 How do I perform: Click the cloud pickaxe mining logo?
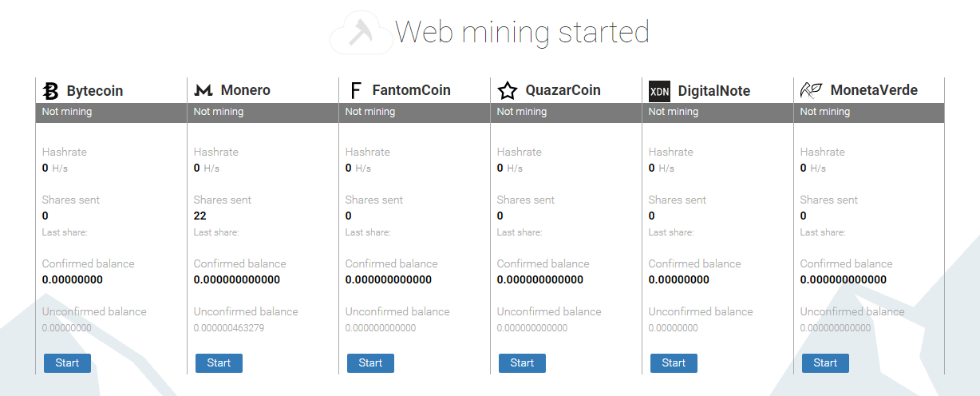pyautogui.click(x=359, y=33)
